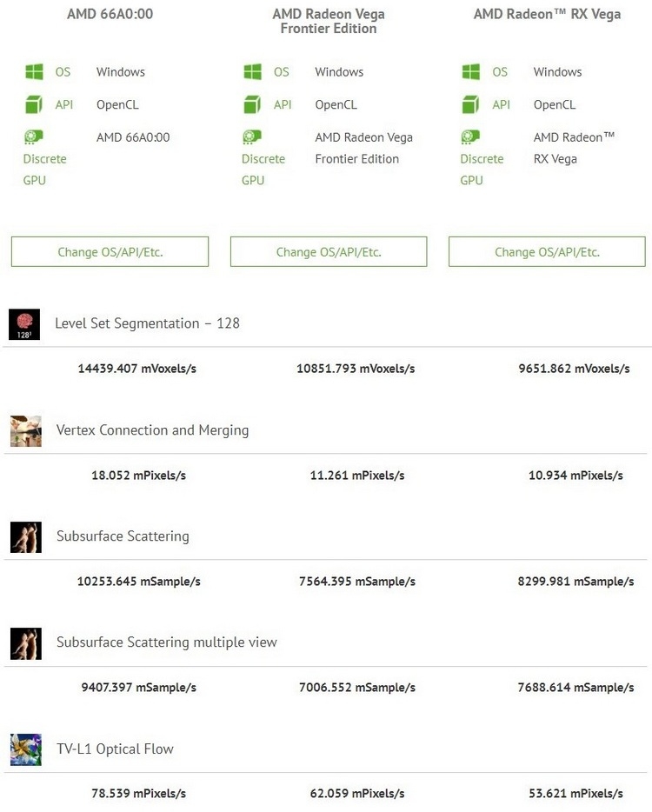Click the 14439.407 mVoxels/s result value
This screenshot has width=652, height=812.
pyautogui.click(x=137, y=369)
